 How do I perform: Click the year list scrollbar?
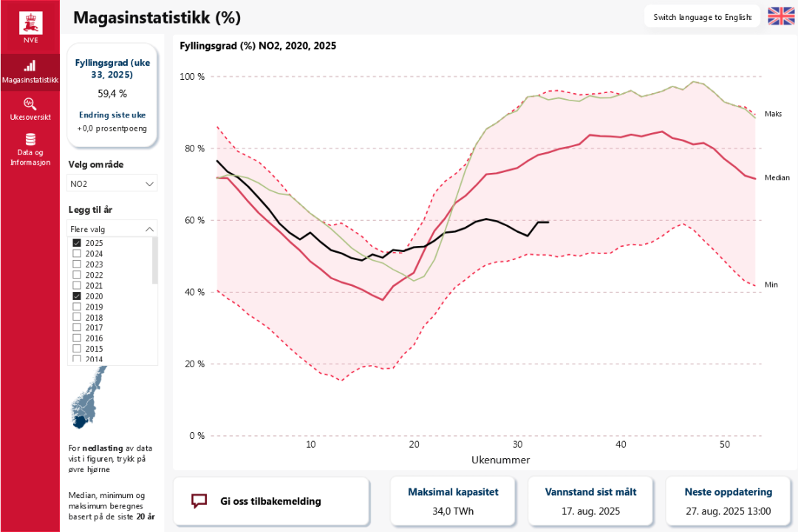(155, 260)
